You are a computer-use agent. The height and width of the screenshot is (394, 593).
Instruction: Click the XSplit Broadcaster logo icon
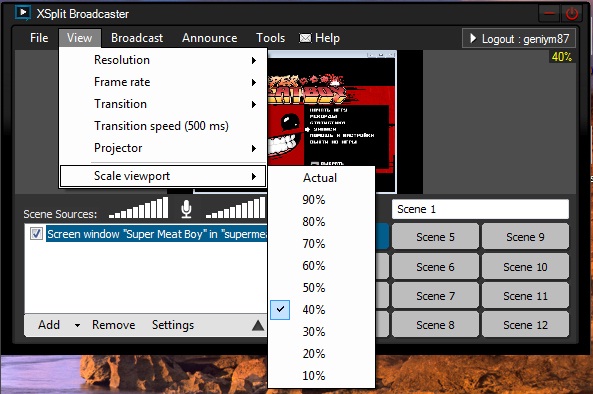tap(22, 12)
